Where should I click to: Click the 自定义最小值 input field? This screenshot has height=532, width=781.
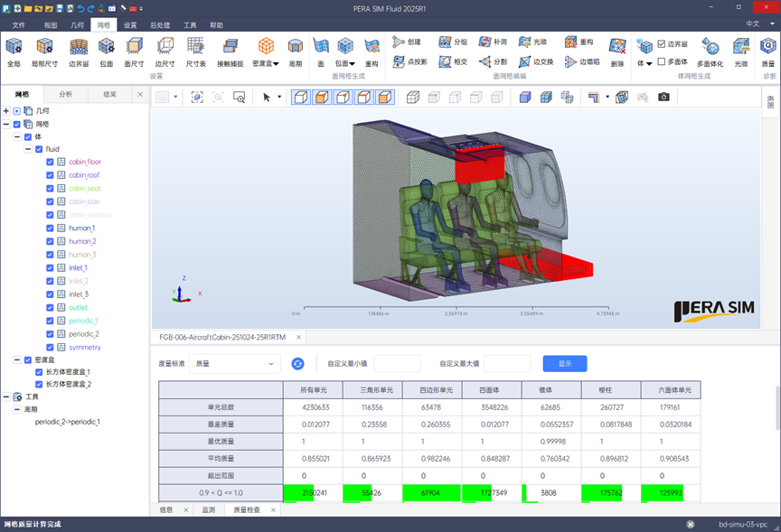(397, 364)
